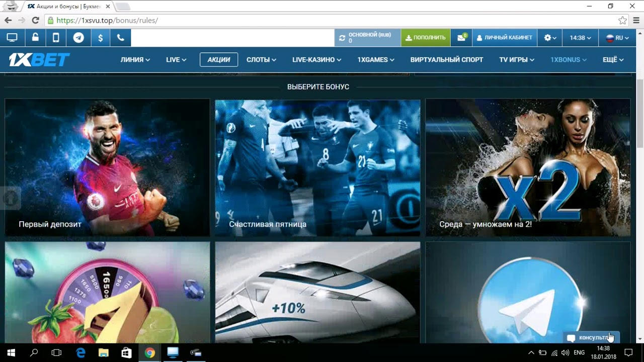Open the mobile apps phone icon
This screenshot has width=644, height=362.
(x=56, y=38)
